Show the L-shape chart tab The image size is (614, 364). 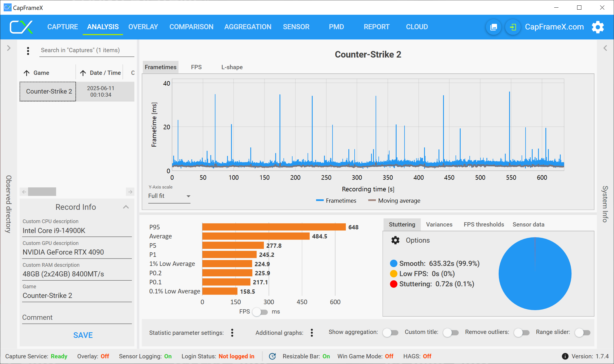pyautogui.click(x=232, y=67)
